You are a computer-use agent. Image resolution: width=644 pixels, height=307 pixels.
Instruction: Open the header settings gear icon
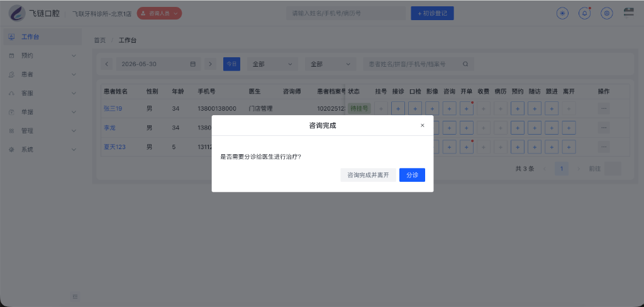[x=607, y=13]
